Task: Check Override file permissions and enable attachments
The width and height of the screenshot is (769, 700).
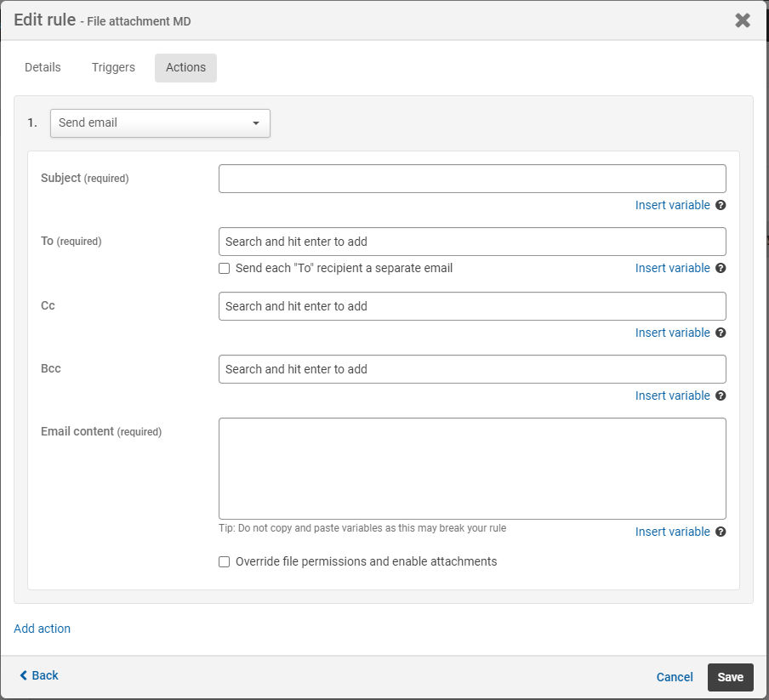Action: click(x=224, y=561)
